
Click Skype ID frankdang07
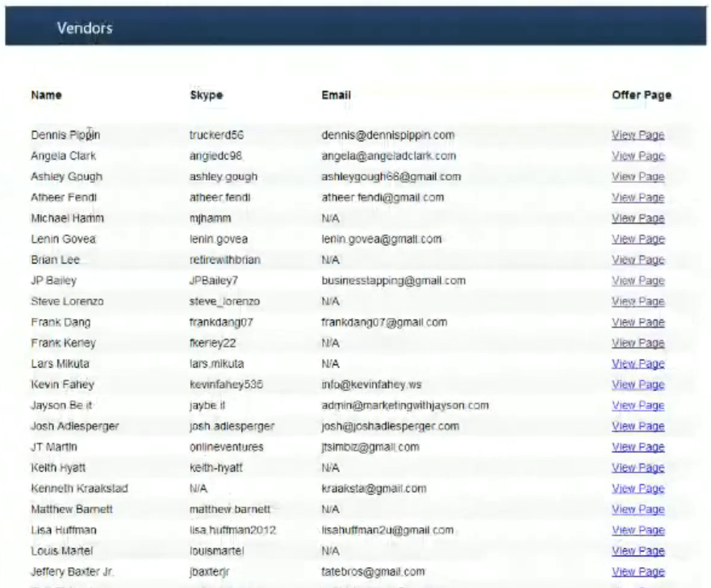pyautogui.click(x=221, y=323)
